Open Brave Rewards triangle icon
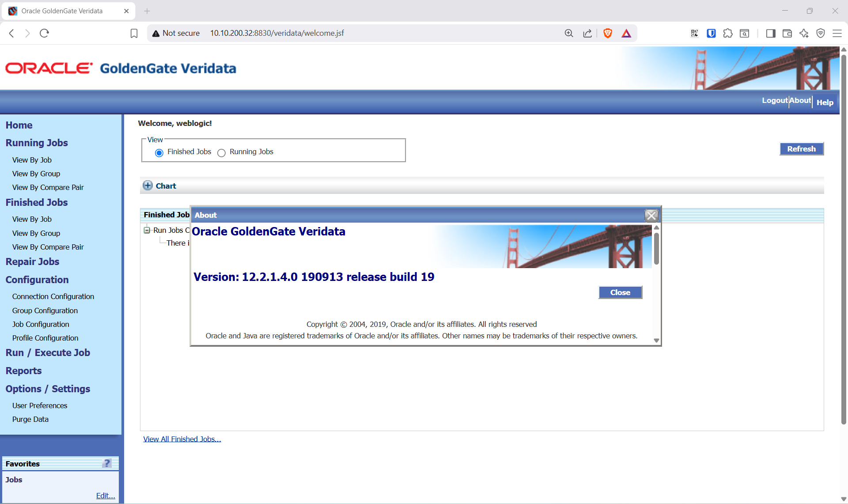 [626, 33]
